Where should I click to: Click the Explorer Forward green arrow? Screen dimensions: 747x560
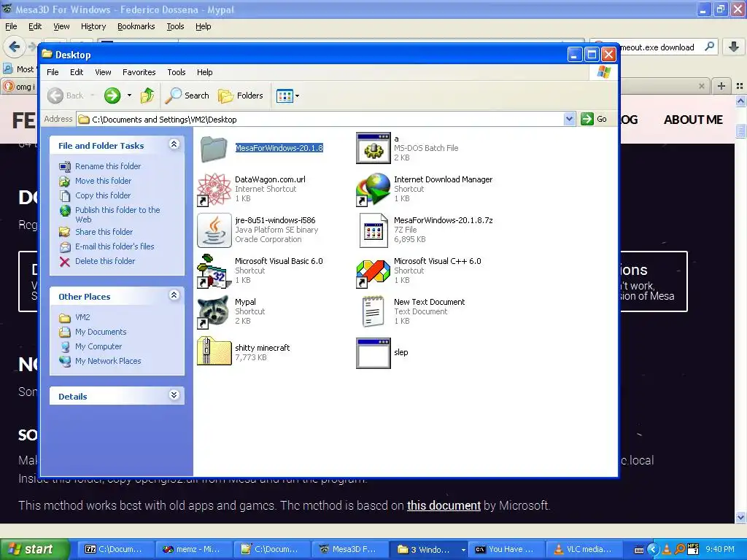tap(112, 96)
